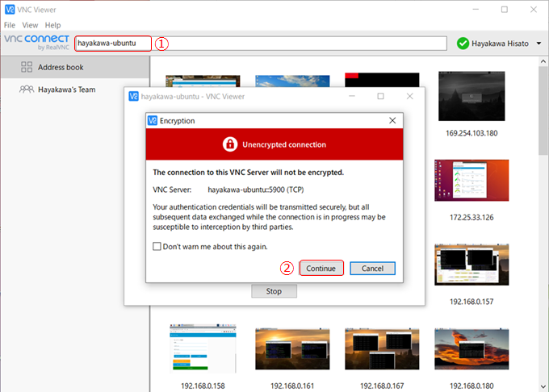Expand the Hayakawa Hisato account dropdown

click(x=539, y=44)
